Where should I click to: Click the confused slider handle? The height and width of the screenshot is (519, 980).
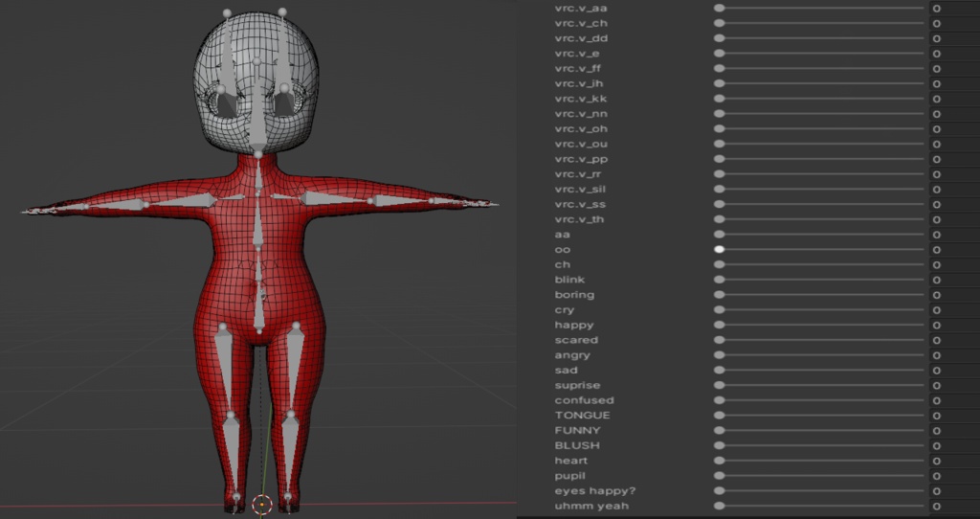pyautogui.click(x=720, y=400)
